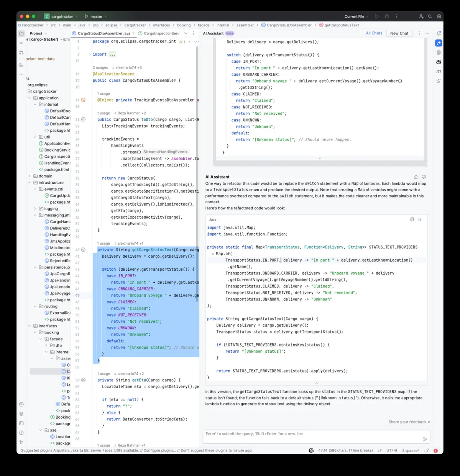This screenshot has width=460, height=476.
Task: Open AI Assistant panel options three-dot menu
Action: [420, 33]
